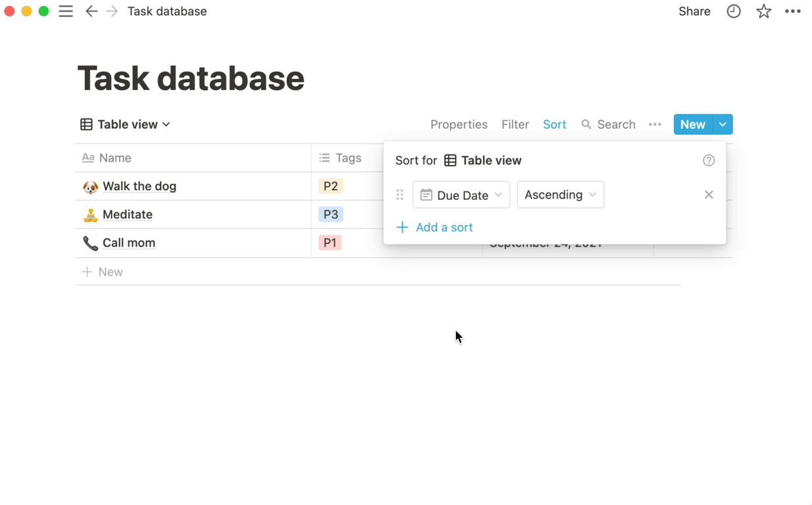Open the Filter menu
Image resolution: width=812 pixels, height=505 pixels.
(x=515, y=124)
